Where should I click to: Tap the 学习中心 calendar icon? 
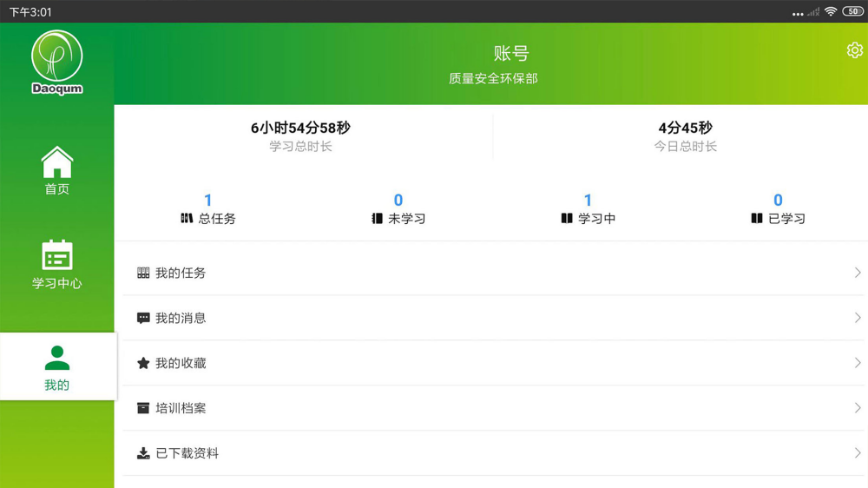[x=57, y=255]
